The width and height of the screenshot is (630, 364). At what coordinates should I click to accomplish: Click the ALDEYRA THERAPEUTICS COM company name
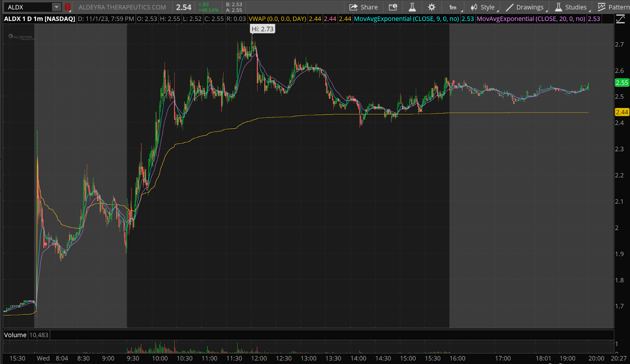click(x=122, y=7)
